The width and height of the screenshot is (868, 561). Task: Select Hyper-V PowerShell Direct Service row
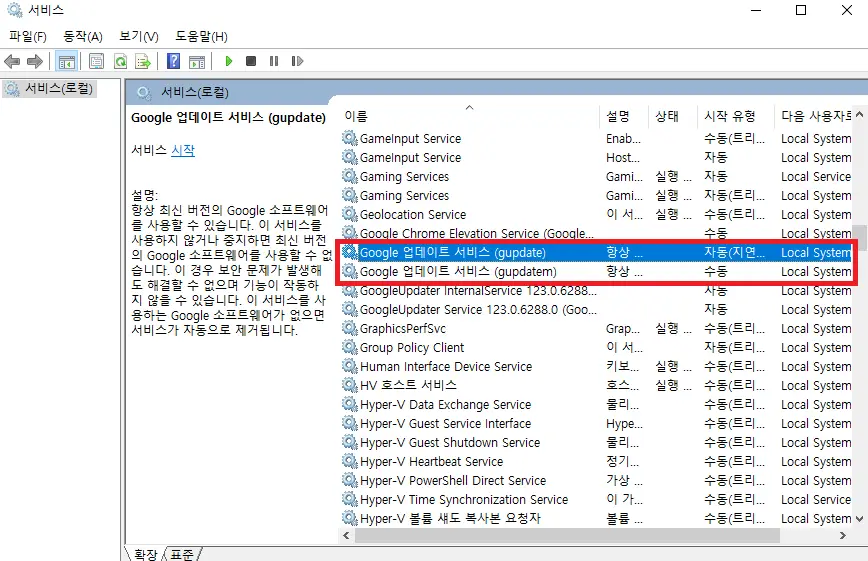pos(596,480)
